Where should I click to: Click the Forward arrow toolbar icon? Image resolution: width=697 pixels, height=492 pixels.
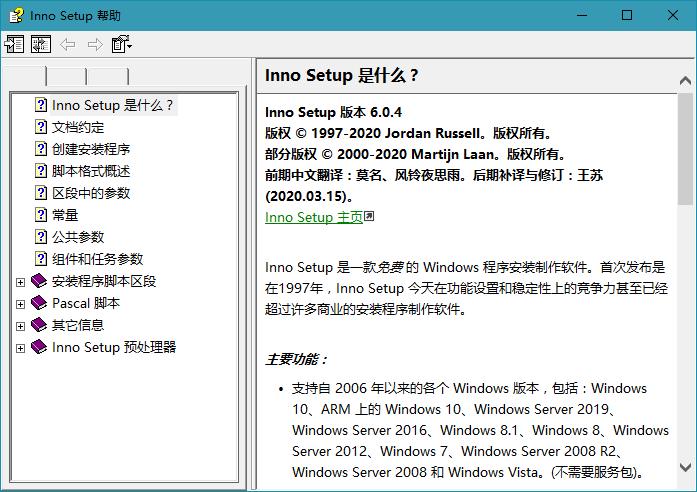pos(95,44)
